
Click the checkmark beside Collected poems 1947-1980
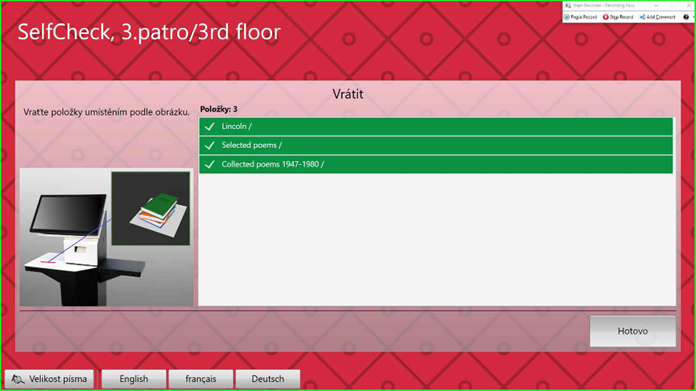coord(210,164)
